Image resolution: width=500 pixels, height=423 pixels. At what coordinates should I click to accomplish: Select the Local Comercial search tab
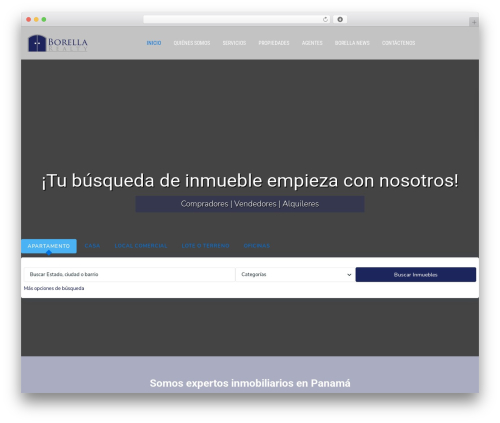point(141,246)
